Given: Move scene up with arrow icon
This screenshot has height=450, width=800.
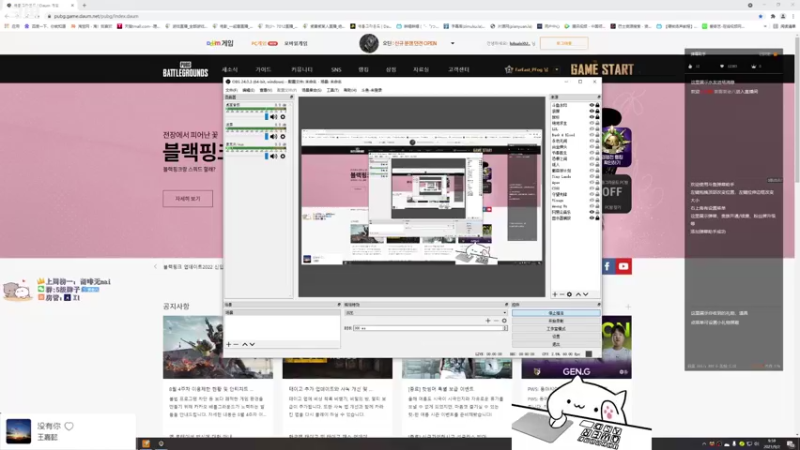Looking at the screenshot, I should (x=244, y=344).
